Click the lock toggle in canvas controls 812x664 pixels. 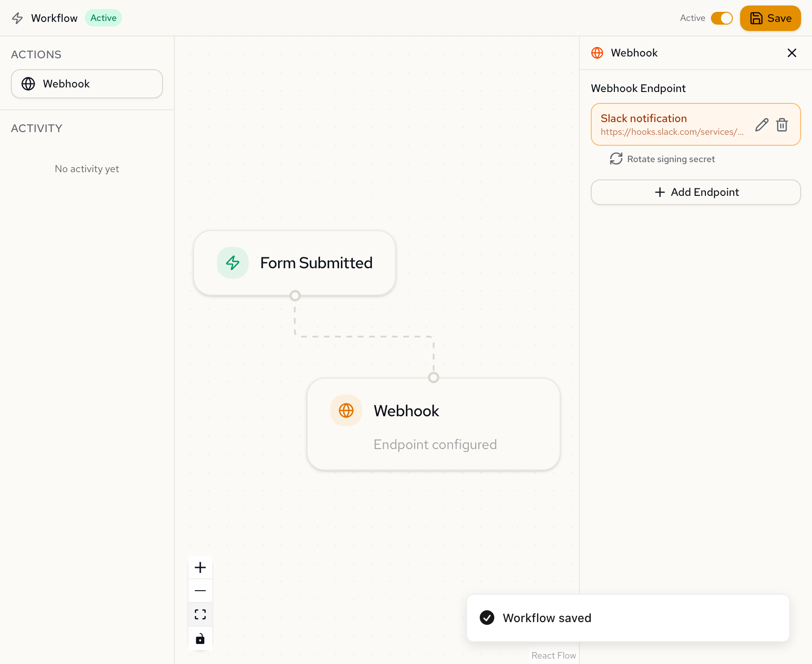click(x=200, y=638)
